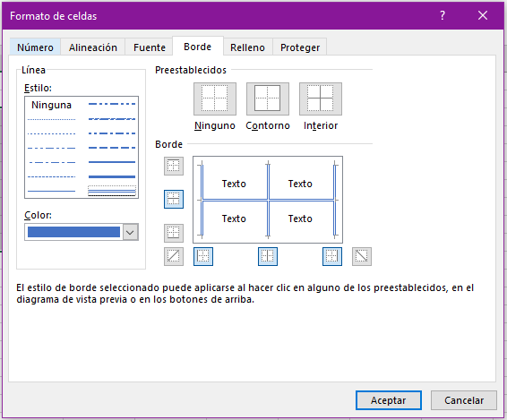Click the Cancelar button
The height and width of the screenshot is (420, 507).
[464, 400]
